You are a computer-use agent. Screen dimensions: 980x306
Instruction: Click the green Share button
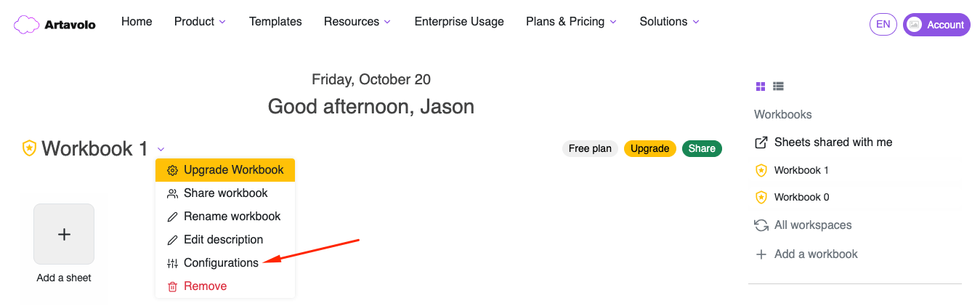point(702,148)
